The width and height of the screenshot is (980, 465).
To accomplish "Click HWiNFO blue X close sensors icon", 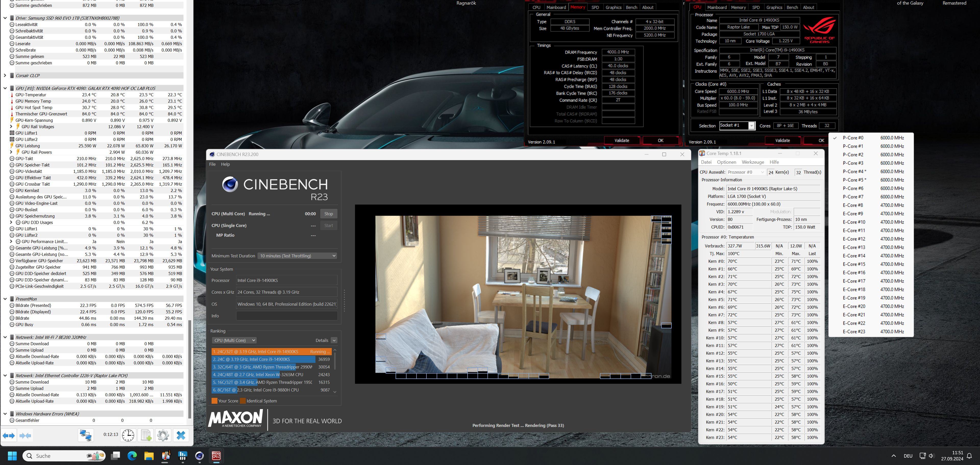I will tap(181, 435).
